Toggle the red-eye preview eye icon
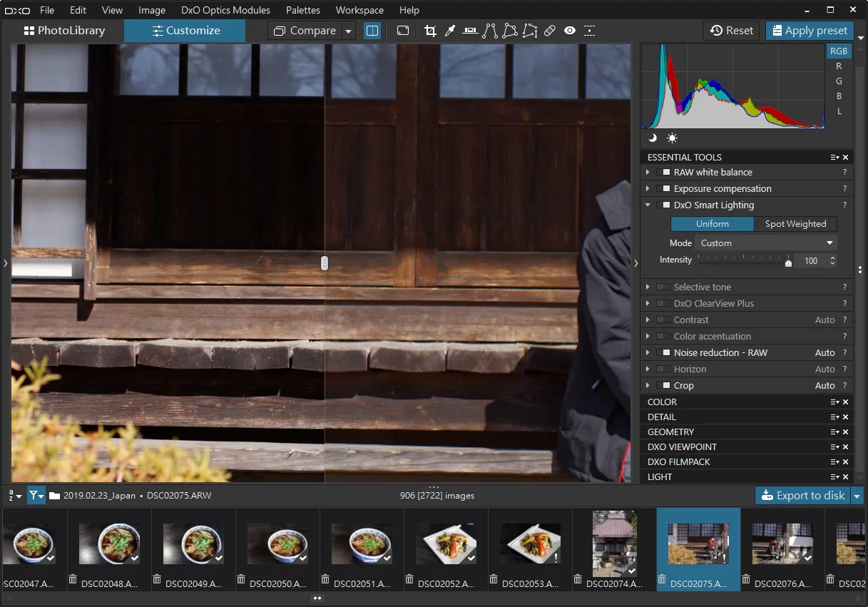 pos(569,31)
